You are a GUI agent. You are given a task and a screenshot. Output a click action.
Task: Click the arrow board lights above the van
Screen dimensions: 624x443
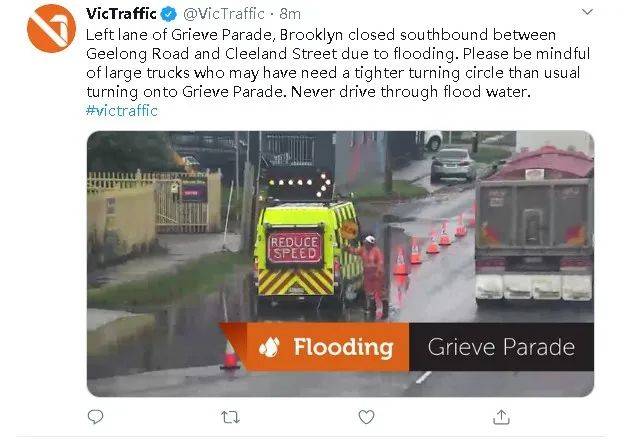click(298, 183)
